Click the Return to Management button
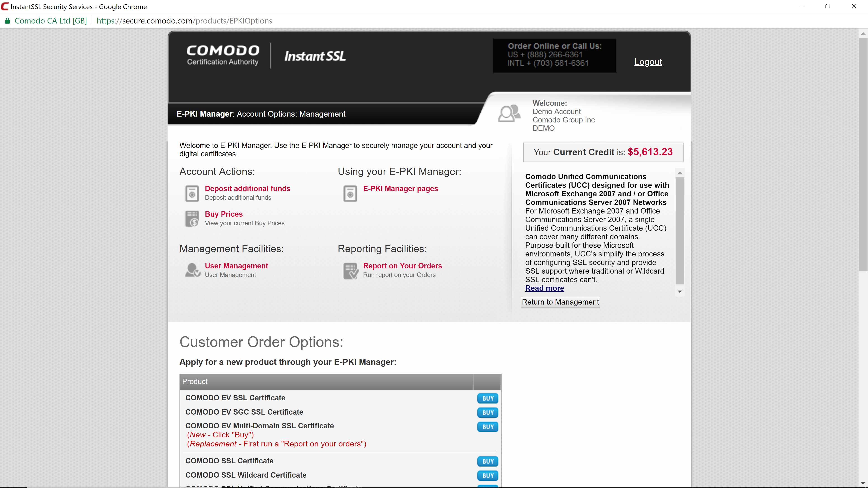Screen dimensions: 868x488 [x=560, y=302]
